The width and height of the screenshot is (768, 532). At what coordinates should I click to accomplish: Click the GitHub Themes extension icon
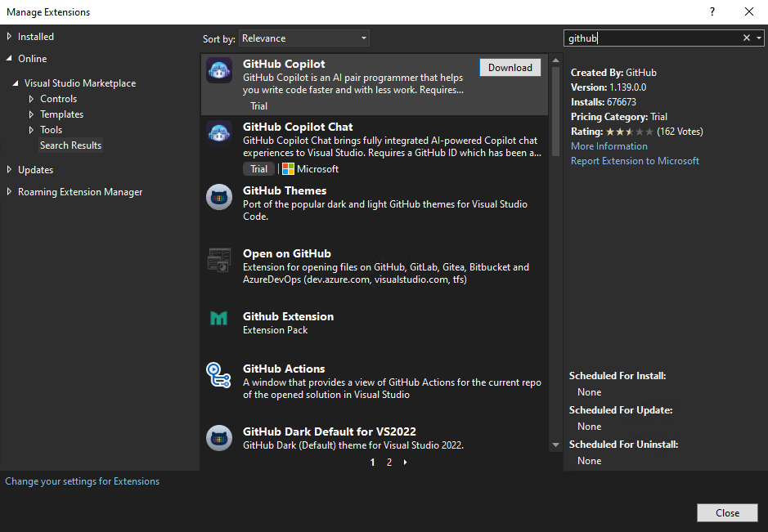tap(219, 197)
